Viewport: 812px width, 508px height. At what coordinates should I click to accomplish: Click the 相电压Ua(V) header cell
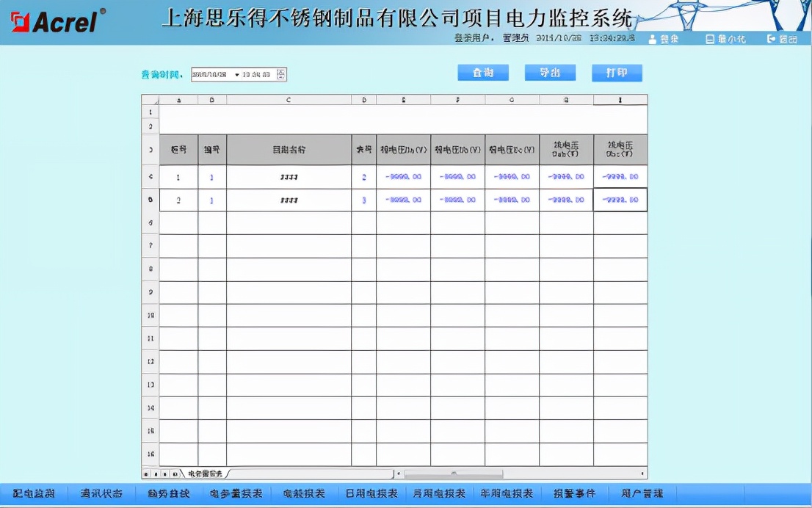pyautogui.click(x=403, y=150)
